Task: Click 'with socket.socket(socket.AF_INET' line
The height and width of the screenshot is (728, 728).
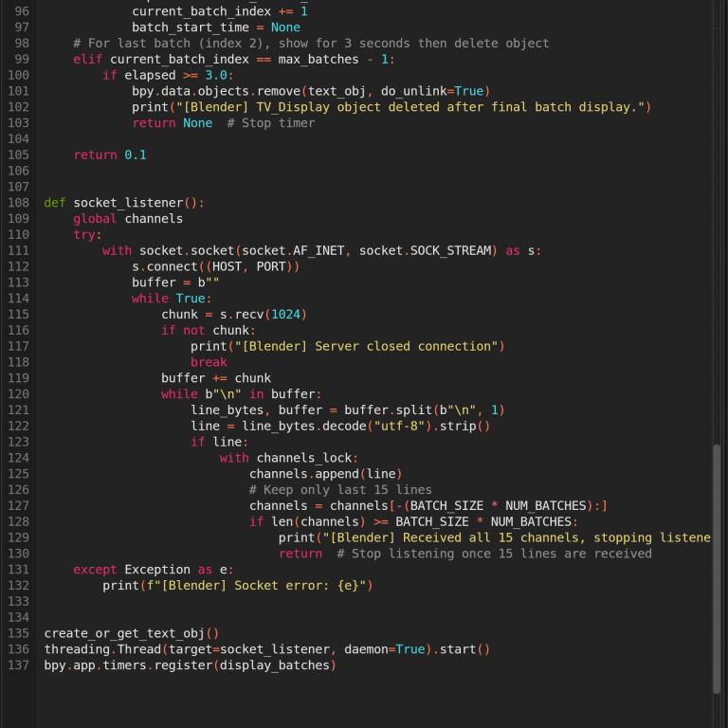Action: pyautogui.click(x=321, y=250)
